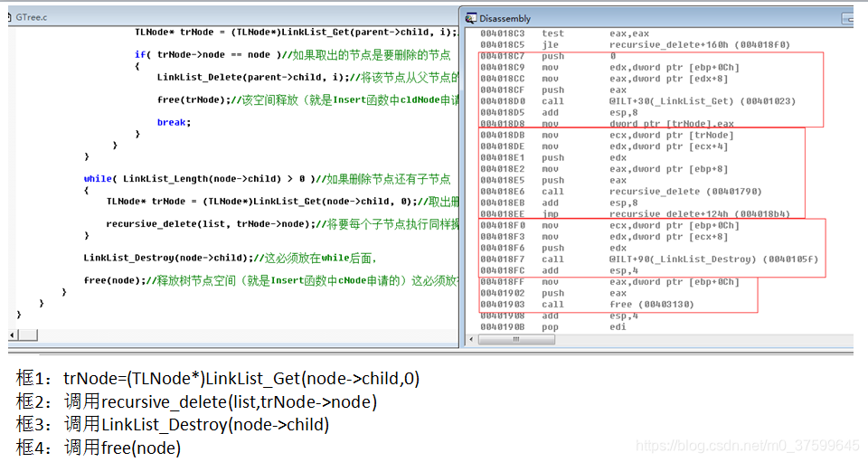Viewport: 868px width, 462px height.
Task: Click disassembly line 004018D5 add esp,8
Action: 559,112
